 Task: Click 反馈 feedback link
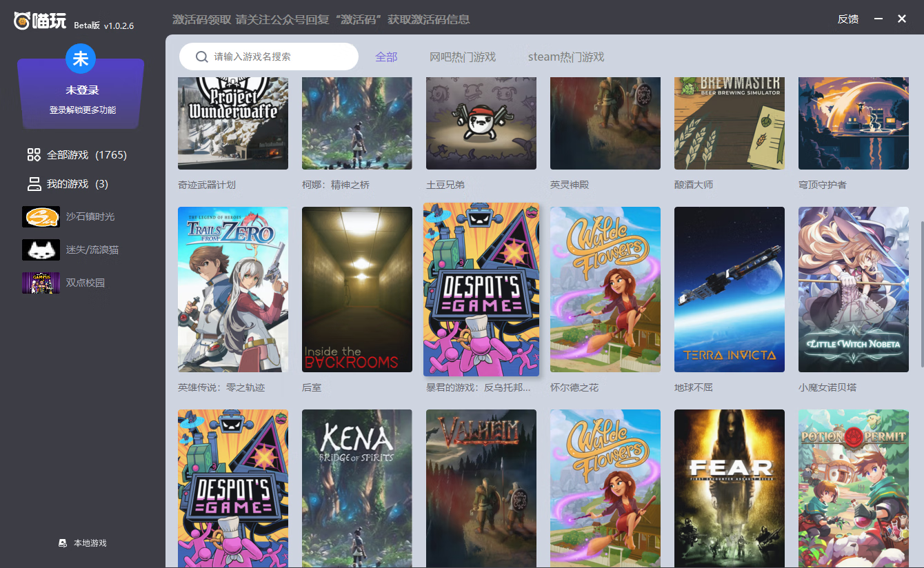848,19
